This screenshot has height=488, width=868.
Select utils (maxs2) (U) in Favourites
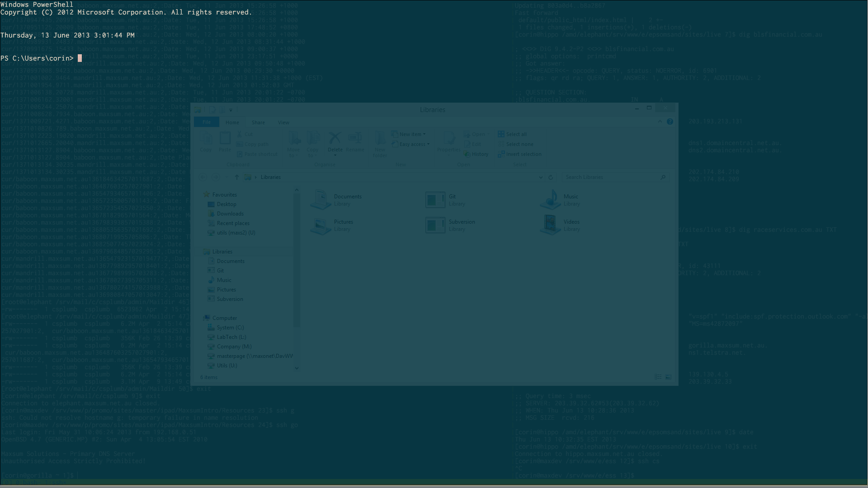click(x=231, y=233)
